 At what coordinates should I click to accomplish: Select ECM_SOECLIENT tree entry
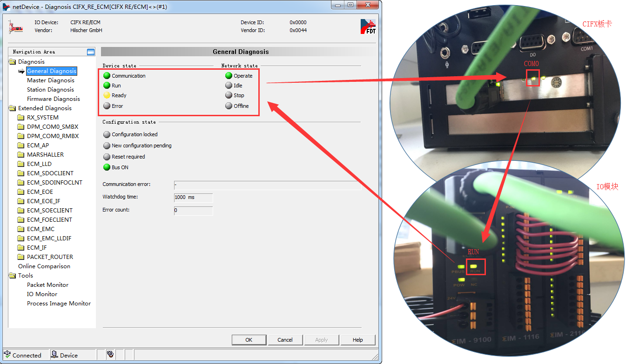pos(50,211)
